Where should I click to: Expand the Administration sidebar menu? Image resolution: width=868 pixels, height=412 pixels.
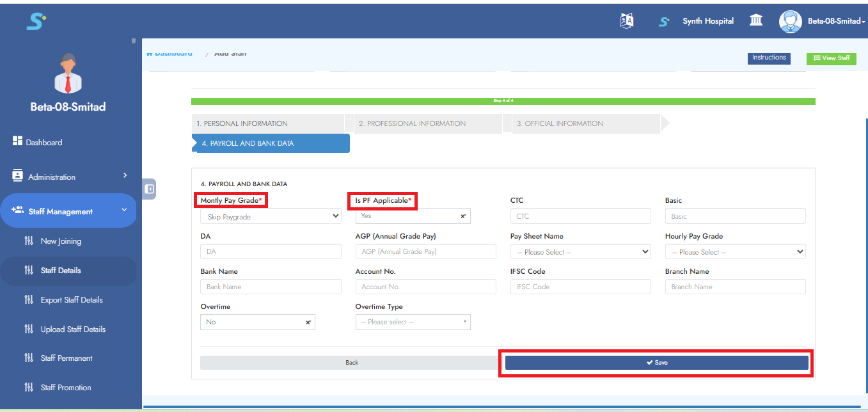point(70,177)
